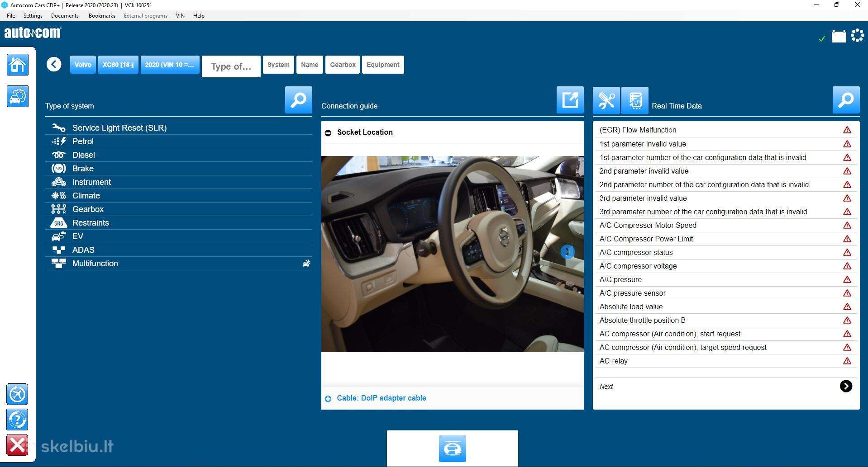Click the settings dots icon at top right
Viewport: 868px width, 467px height.
858,35
